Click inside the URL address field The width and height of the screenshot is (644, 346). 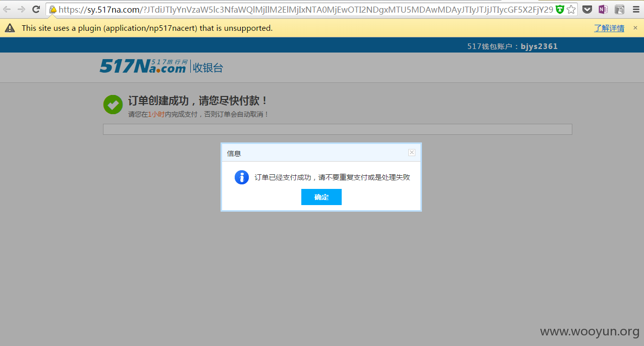pyautogui.click(x=306, y=9)
